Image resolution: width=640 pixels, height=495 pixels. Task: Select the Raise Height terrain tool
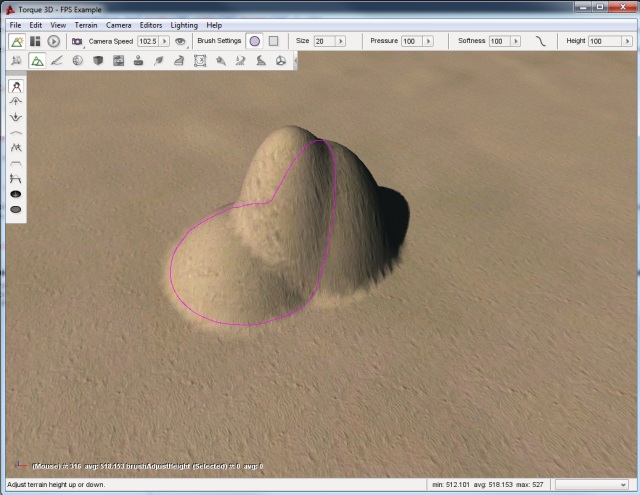tap(17, 101)
